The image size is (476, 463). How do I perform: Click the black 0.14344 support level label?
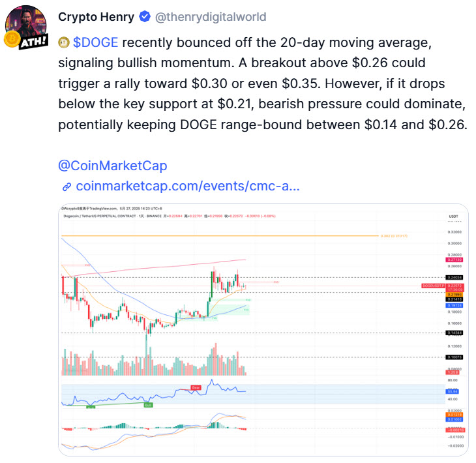[x=454, y=333]
